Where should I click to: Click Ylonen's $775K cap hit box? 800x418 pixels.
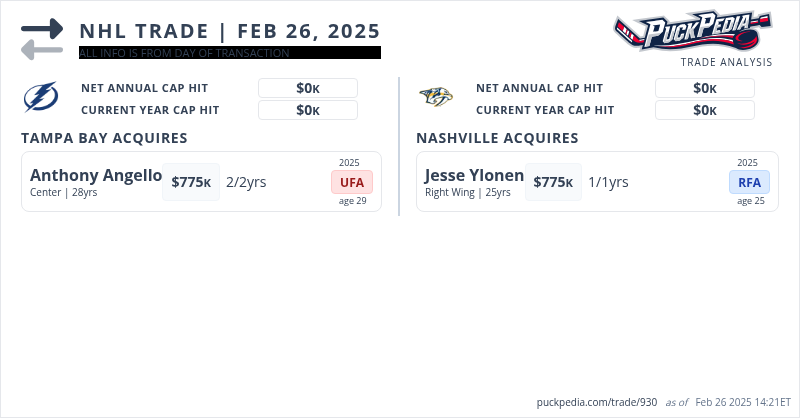coord(554,182)
